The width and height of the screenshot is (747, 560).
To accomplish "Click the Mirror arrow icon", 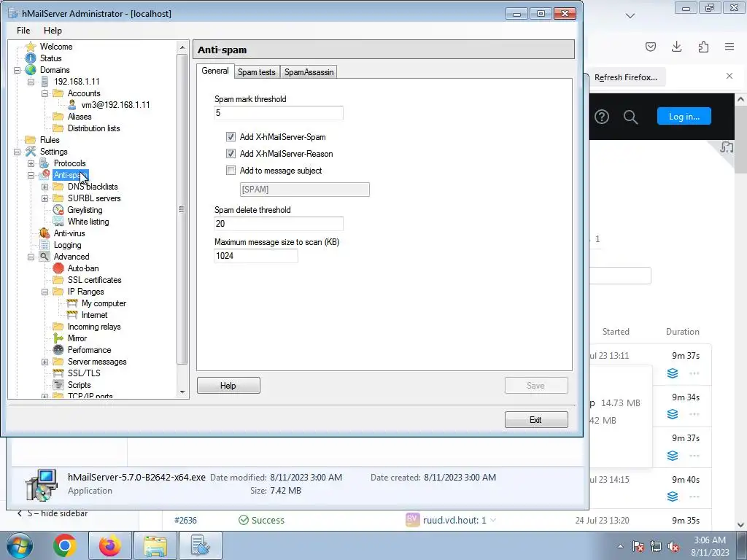I will click(58, 338).
